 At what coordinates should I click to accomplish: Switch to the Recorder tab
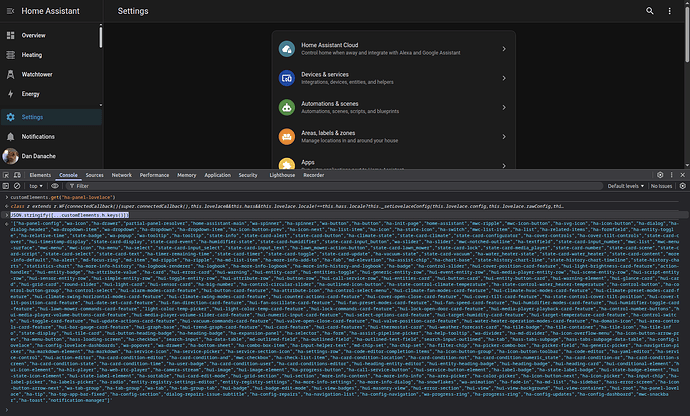314,175
